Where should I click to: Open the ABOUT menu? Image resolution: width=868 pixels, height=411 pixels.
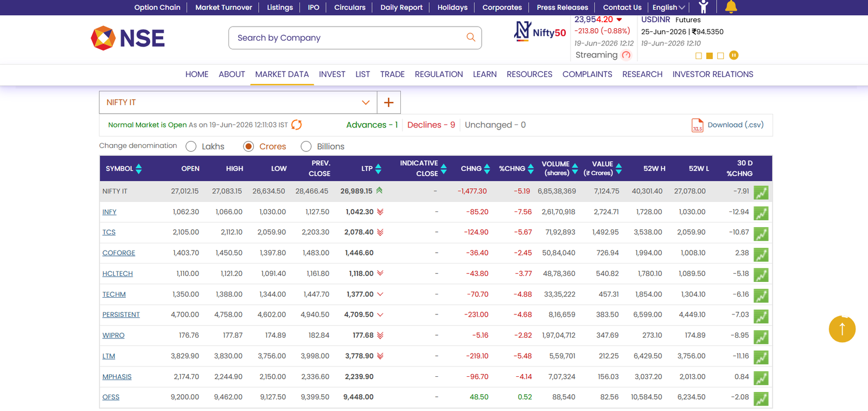pyautogui.click(x=232, y=74)
